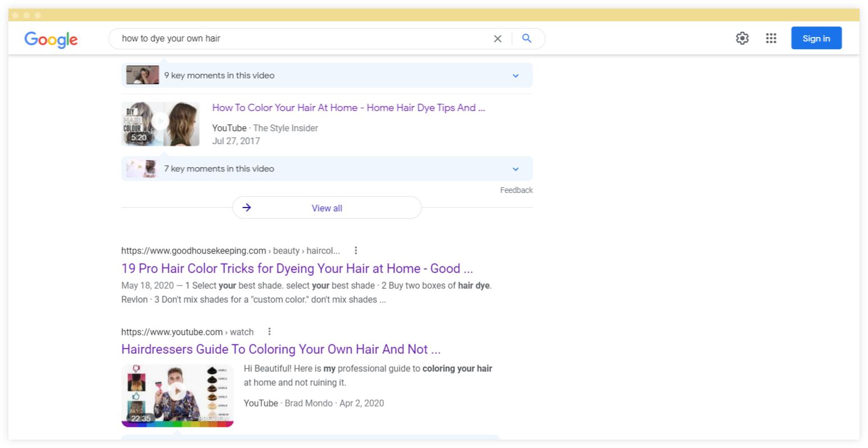Open options menu for youtube.com result
Screen dimensions: 868x448
269,332
